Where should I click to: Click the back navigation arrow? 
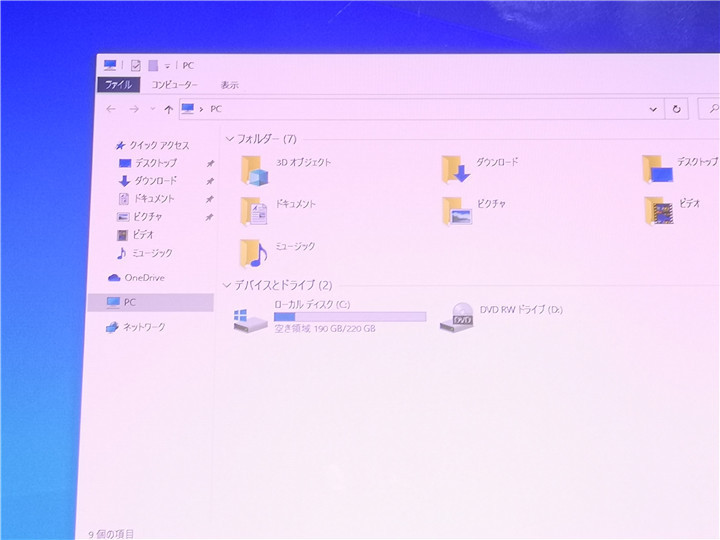111,109
